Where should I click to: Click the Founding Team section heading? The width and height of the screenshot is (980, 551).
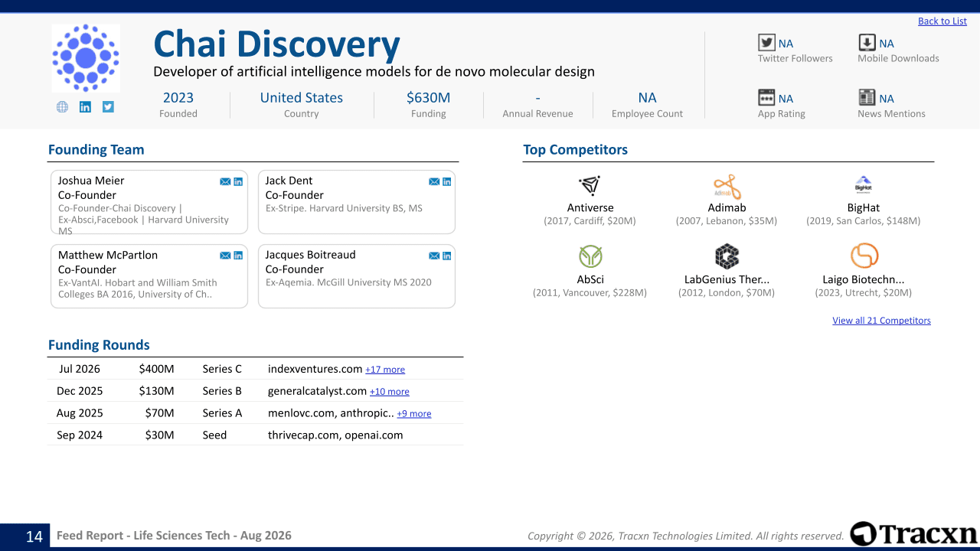[96, 150]
